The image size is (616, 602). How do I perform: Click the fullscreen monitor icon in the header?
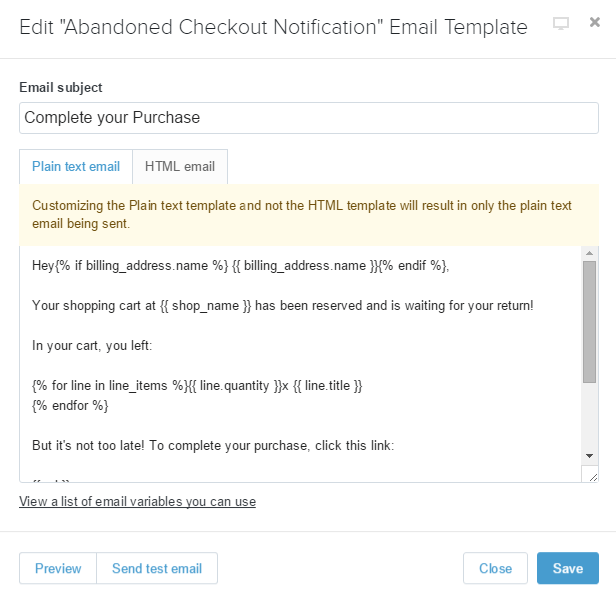[x=561, y=24]
